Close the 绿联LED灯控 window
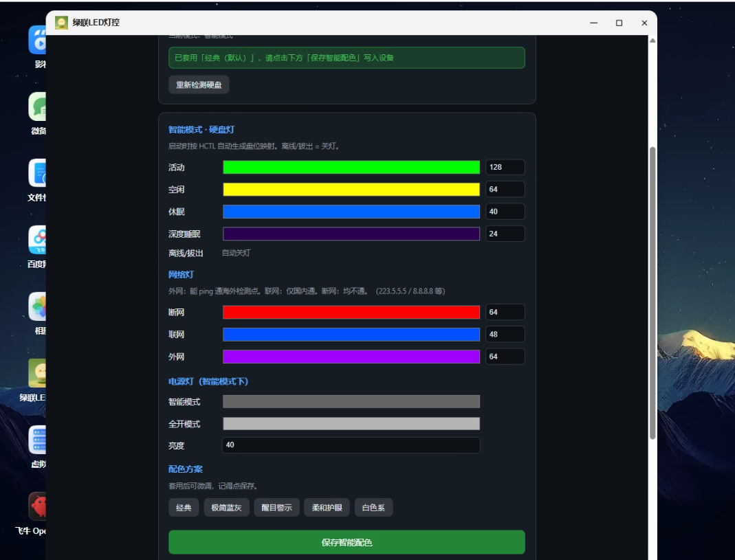735x560 pixels. (x=644, y=23)
